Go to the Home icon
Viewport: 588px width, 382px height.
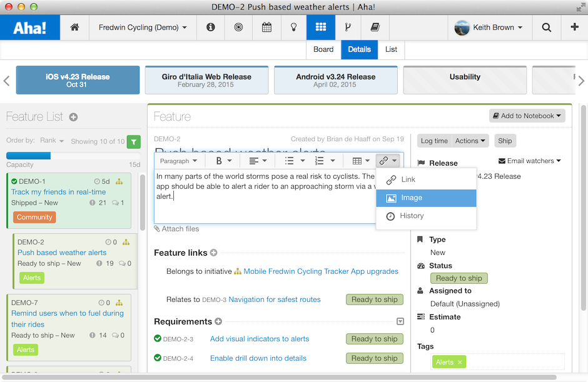point(74,27)
